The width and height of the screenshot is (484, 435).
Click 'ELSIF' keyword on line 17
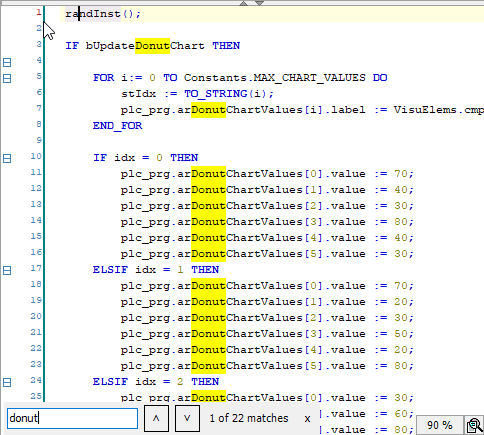[x=110, y=270]
